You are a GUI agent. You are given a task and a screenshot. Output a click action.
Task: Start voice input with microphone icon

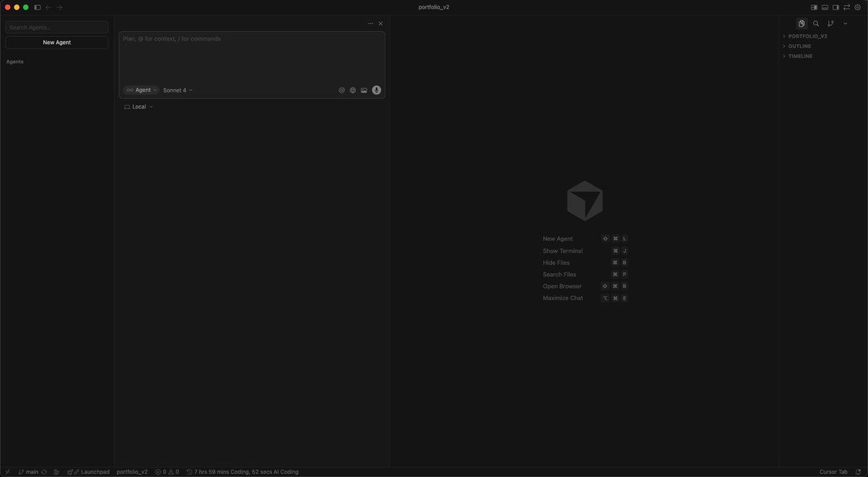click(376, 90)
